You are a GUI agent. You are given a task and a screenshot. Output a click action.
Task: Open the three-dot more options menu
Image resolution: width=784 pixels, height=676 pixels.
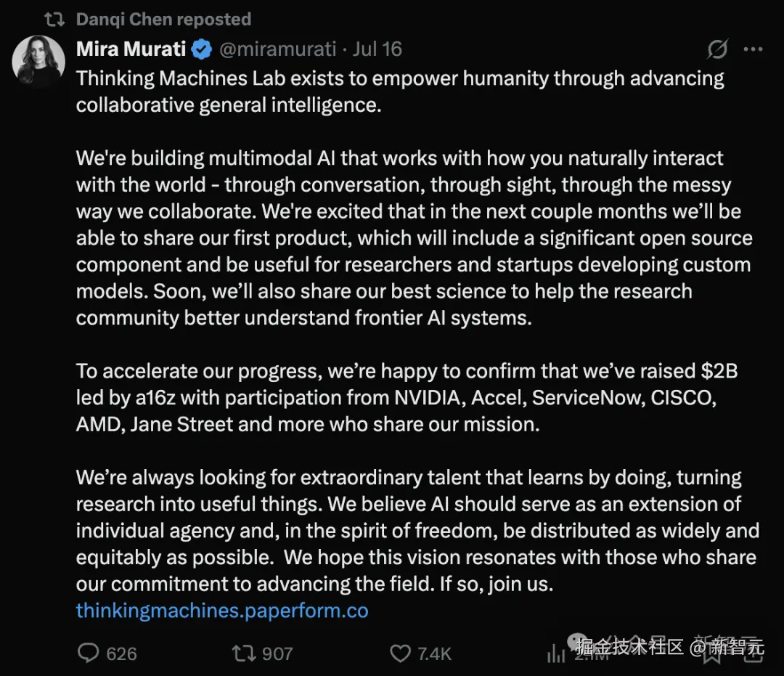(x=753, y=49)
